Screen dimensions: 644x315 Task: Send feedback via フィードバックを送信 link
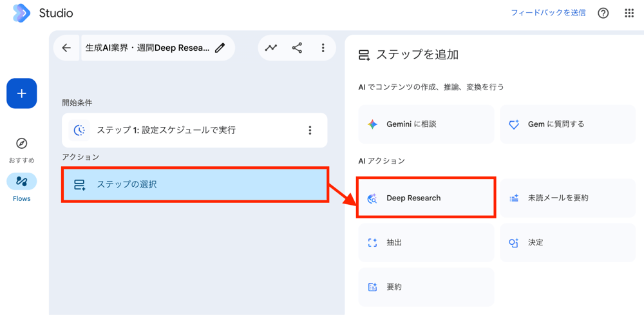pos(548,13)
